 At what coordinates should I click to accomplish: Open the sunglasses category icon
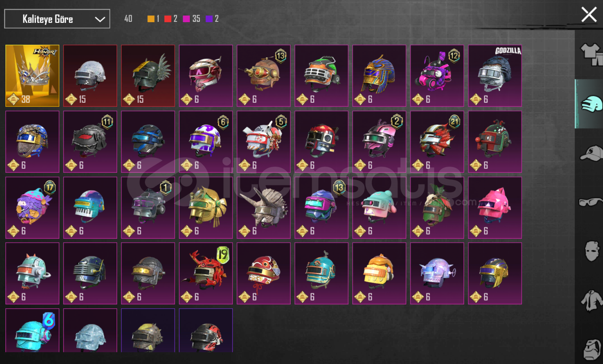(591, 202)
